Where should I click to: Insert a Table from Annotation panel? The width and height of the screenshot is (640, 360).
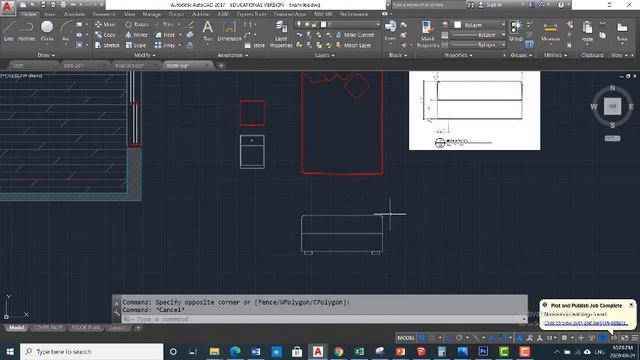[x=255, y=45]
